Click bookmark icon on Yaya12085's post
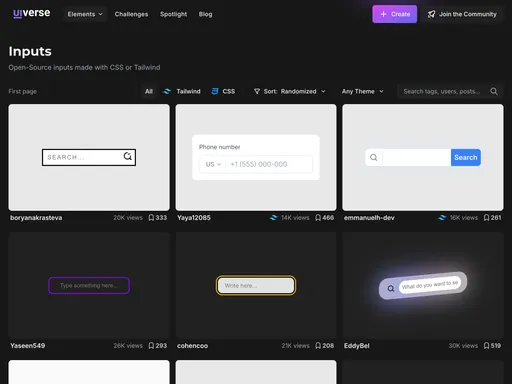The height and width of the screenshot is (384, 512). point(318,218)
